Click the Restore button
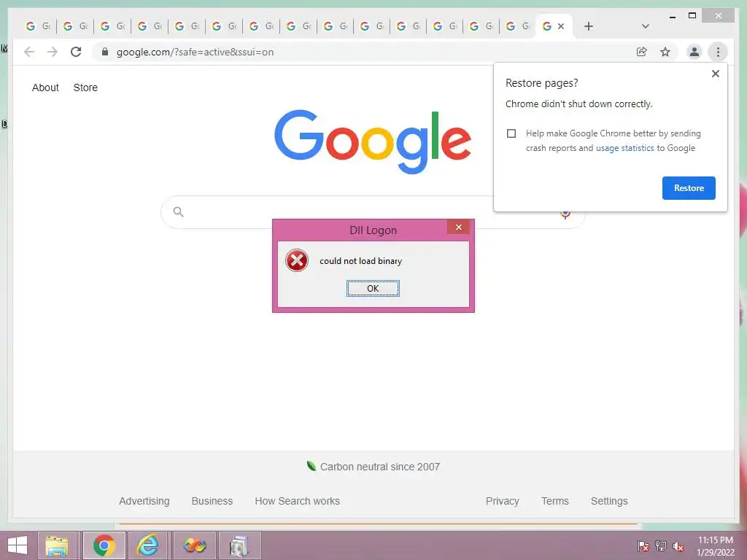747x560 pixels. click(689, 188)
